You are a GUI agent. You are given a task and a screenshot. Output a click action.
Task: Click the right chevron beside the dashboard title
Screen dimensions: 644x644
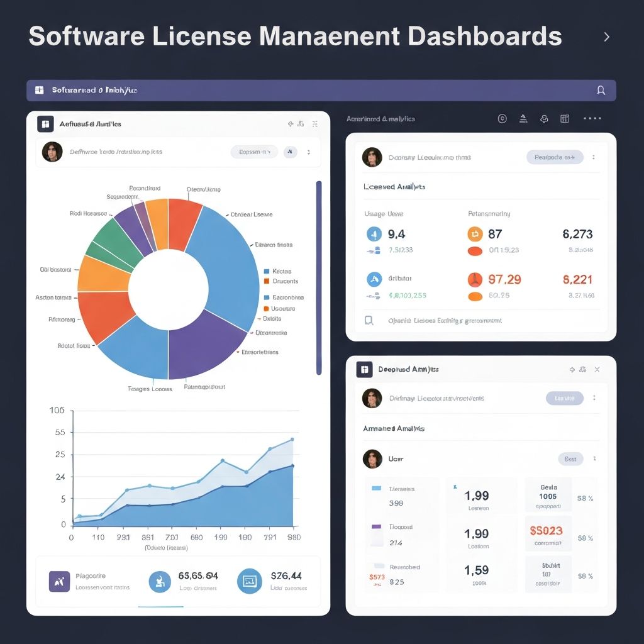click(x=606, y=37)
